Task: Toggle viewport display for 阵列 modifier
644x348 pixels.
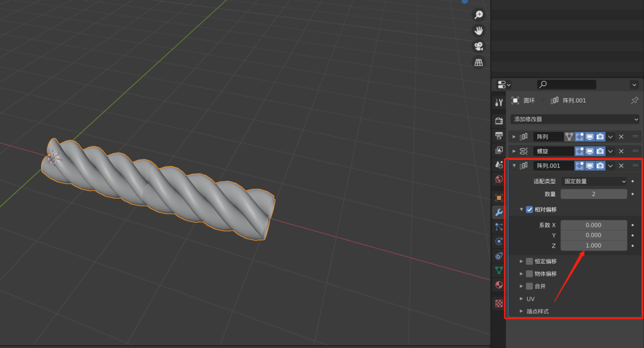Action: [590, 137]
